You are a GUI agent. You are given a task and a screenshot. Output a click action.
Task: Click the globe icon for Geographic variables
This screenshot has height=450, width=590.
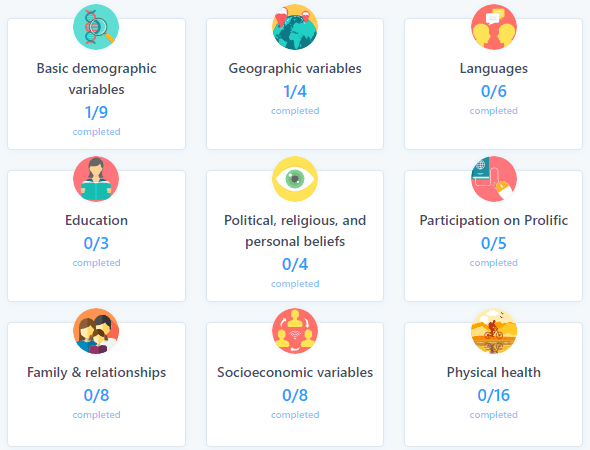(x=295, y=27)
